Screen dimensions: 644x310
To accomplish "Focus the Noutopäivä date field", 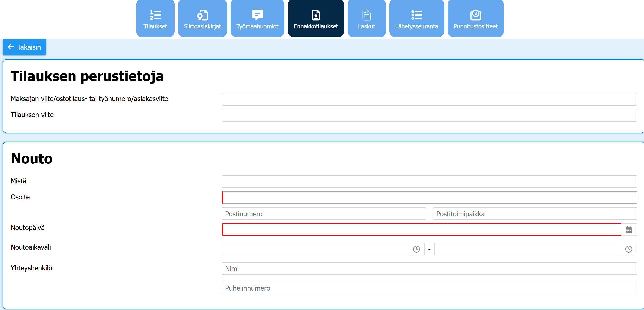I will click(422, 230).
